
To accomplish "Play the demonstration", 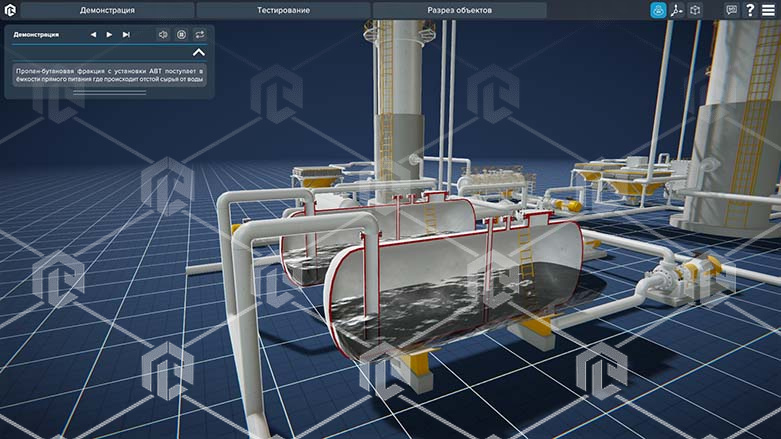I will click(109, 34).
